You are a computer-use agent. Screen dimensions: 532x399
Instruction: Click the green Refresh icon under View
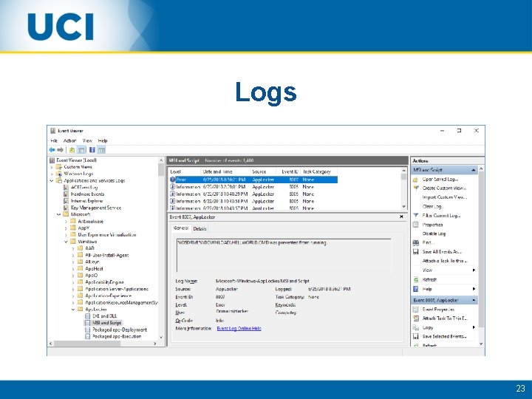[x=415, y=279]
